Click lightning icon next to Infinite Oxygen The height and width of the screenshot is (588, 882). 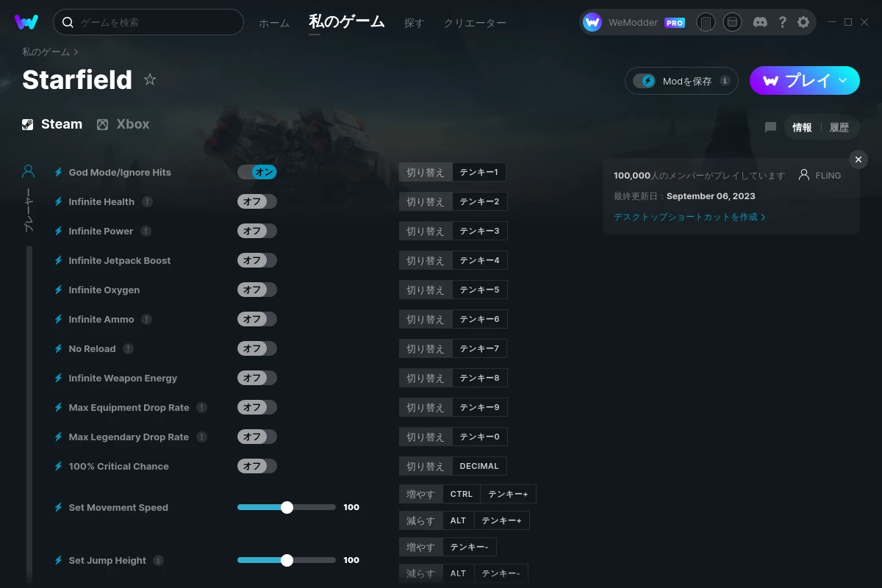point(58,290)
